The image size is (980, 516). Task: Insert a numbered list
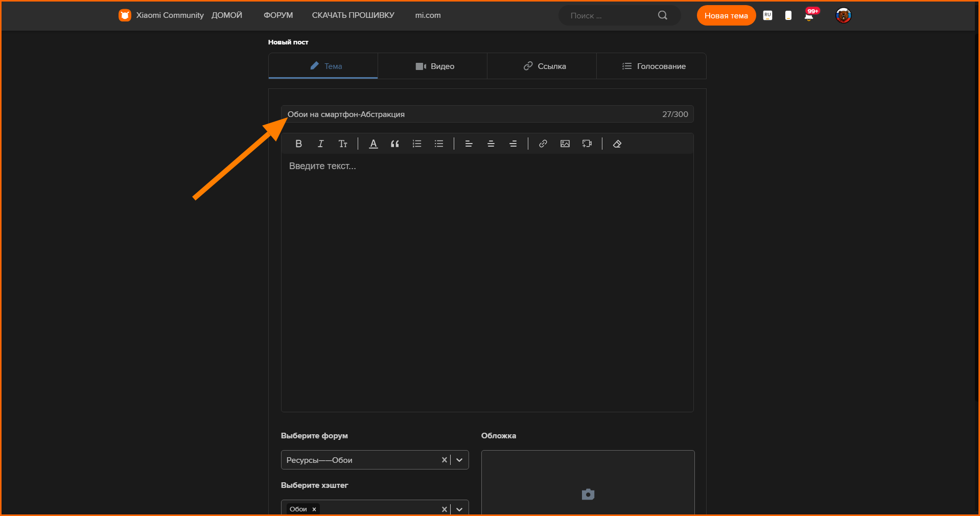coord(417,144)
